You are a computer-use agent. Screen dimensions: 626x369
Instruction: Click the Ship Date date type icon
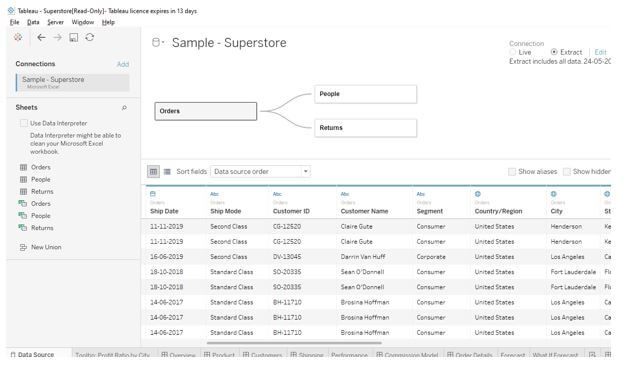(x=153, y=194)
